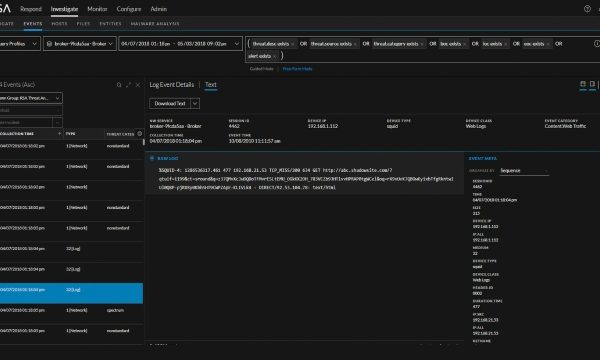The image size is (600, 360).
Task: Open the Investigate top menu
Action: [x=64, y=9]
